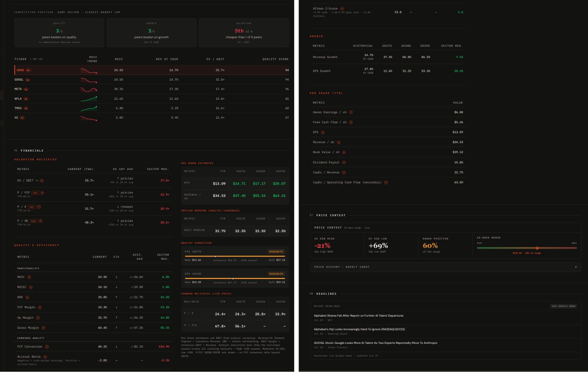This screenshot has height=373, width=588.
Task: Click the Via Google News badge
Action: click(x=564, y=306)
